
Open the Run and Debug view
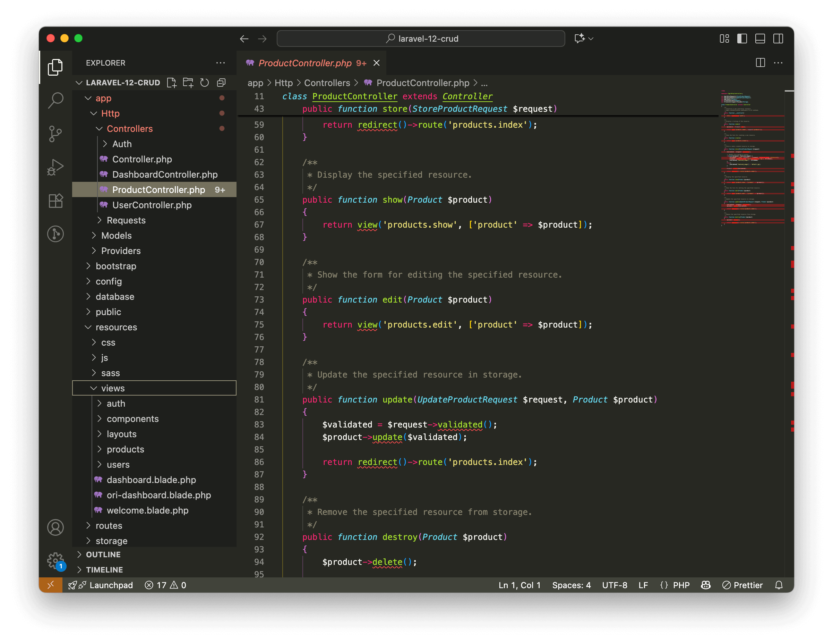click(x=56, y=167)
